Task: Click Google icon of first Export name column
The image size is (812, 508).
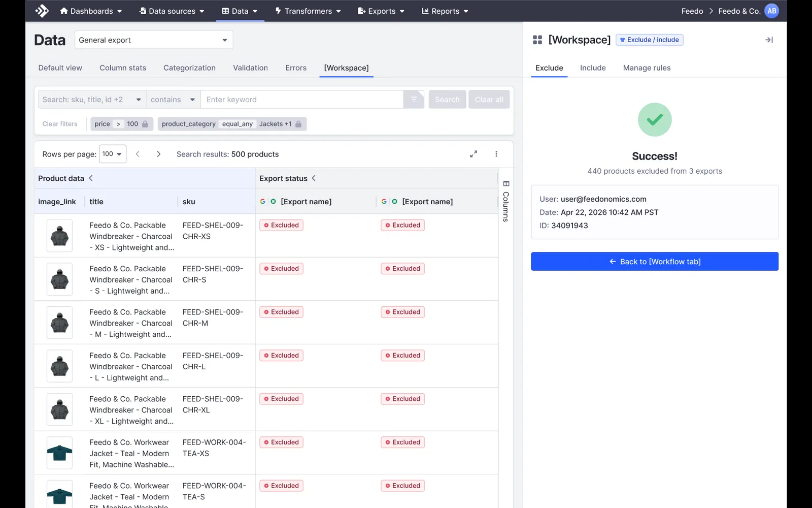Action: [263, 202]
